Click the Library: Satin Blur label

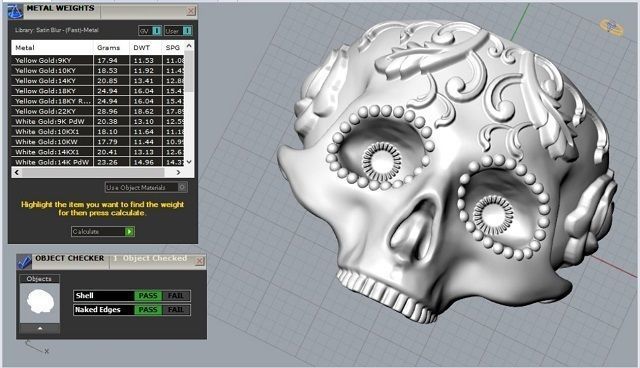click(57, 30)
